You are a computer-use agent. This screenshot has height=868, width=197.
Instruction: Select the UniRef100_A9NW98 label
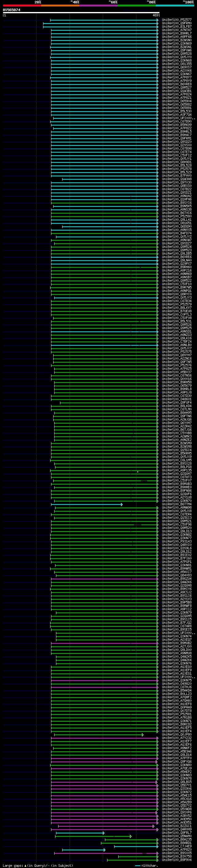[177, 507]
